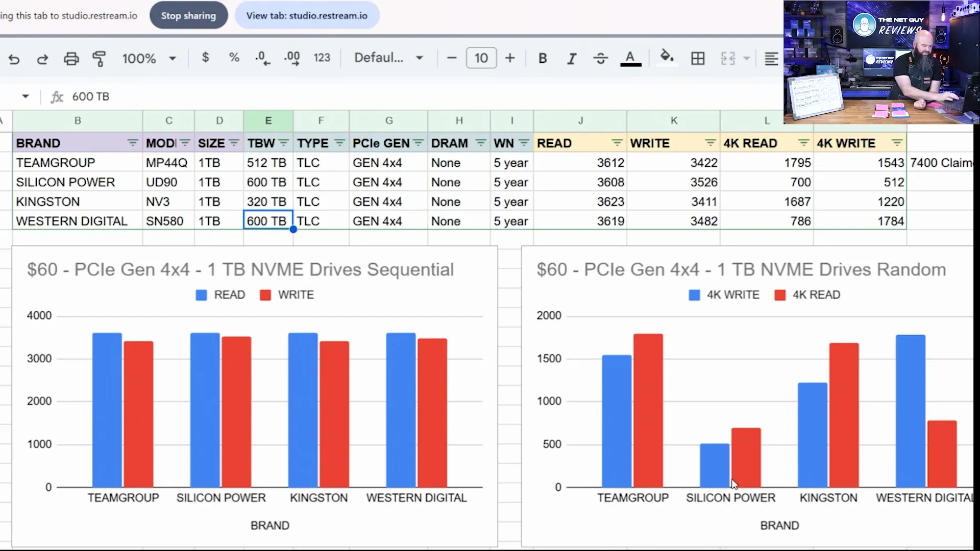Image resolution: width=980 pixels, height=551 pixels.
Task: Open the READ column filter
Action: coord(617,143)
